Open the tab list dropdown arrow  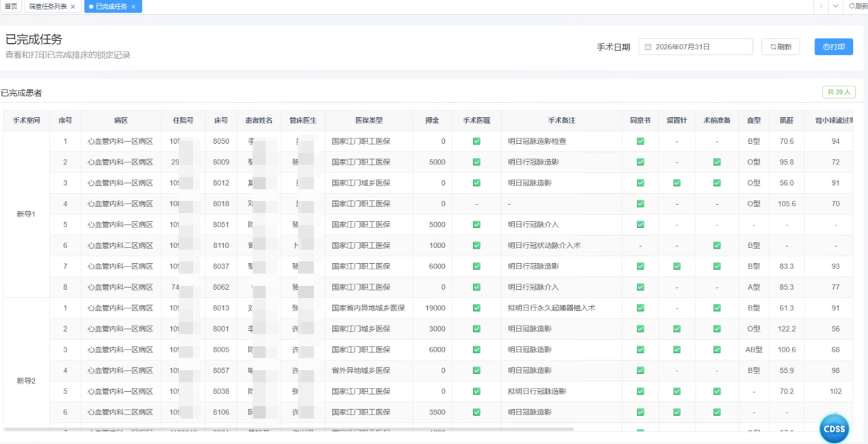coord(836,6)
